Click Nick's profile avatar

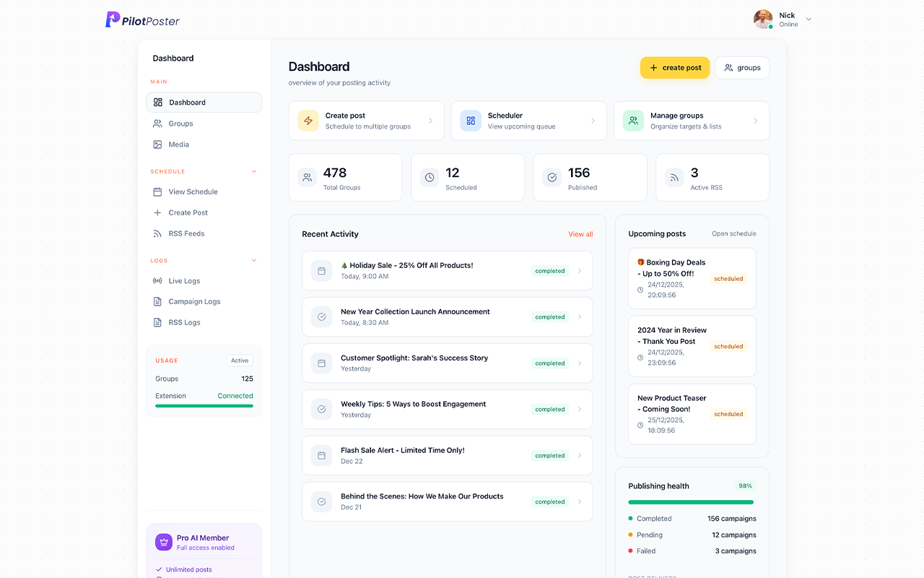763,20
